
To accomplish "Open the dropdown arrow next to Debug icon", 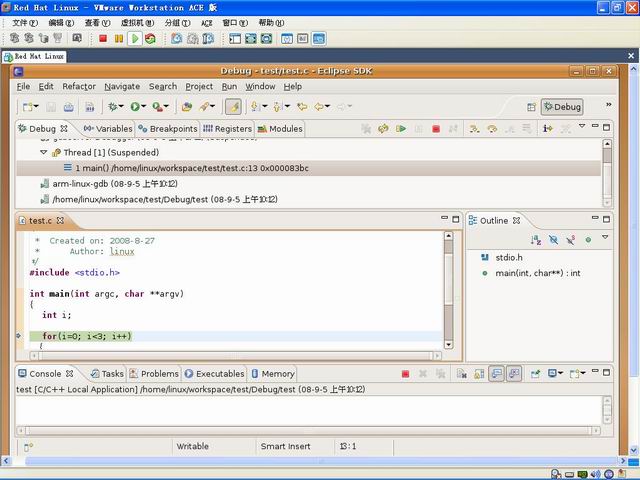I will click(121, 107).
